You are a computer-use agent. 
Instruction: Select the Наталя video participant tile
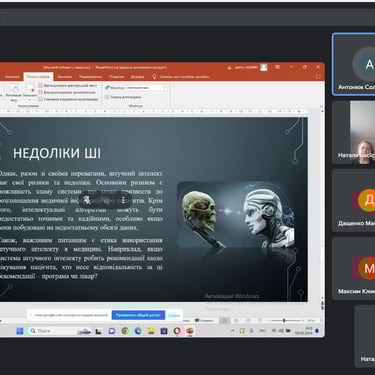354,133
